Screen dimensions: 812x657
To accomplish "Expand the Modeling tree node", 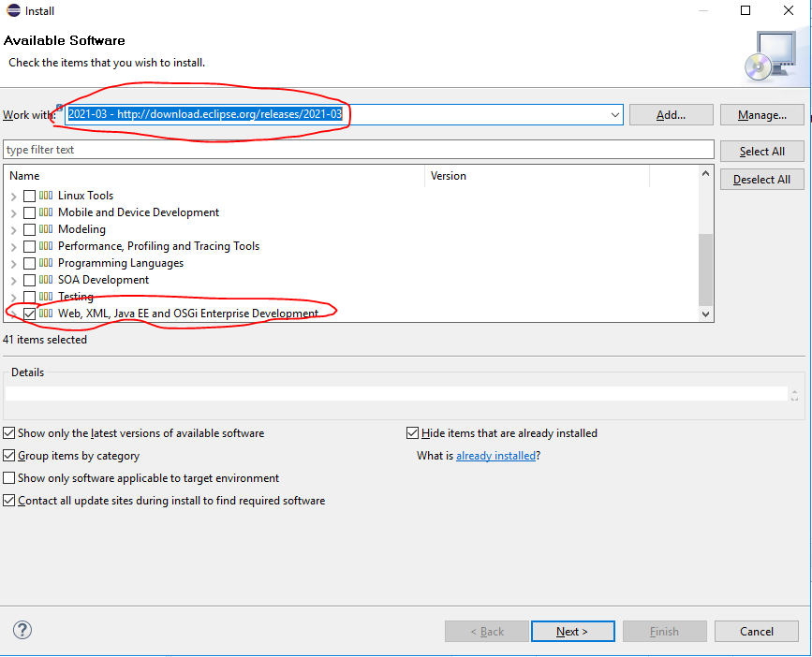I will point(13,230).
